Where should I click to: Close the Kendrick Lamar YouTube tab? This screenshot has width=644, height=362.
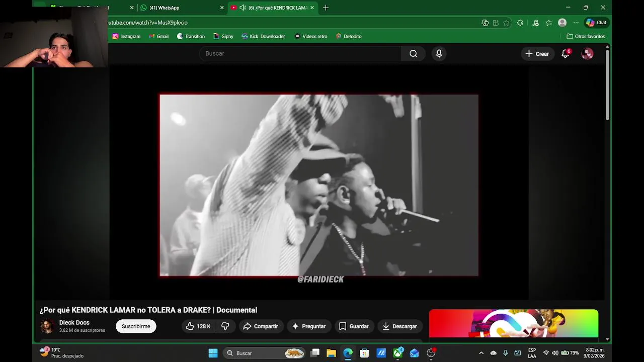tap(312, 8)
